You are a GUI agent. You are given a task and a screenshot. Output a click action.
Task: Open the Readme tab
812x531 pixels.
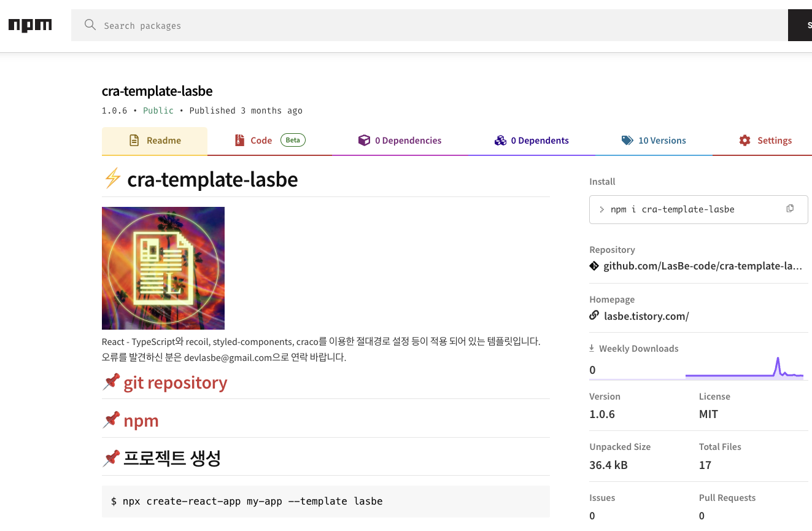click(155, 141)
